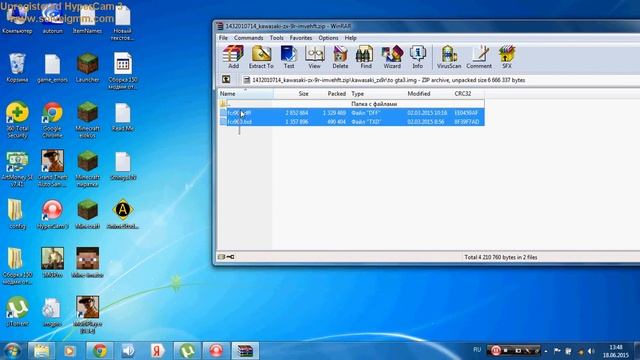Select the game_errors file on desktop

pos(52,68)
